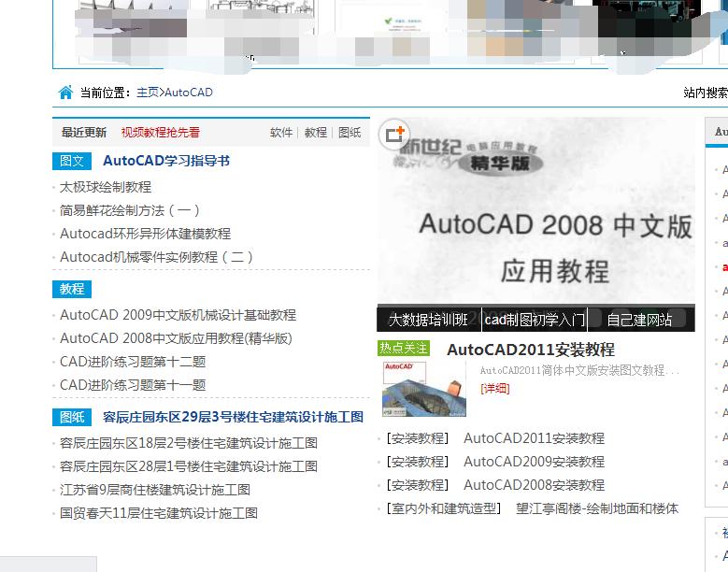Viewport: 728px width, 572px height.
Task: Open AutoCAD 2008中文版应用教程(精华版)
Action: pyautogui.click(x=176, y=338)
